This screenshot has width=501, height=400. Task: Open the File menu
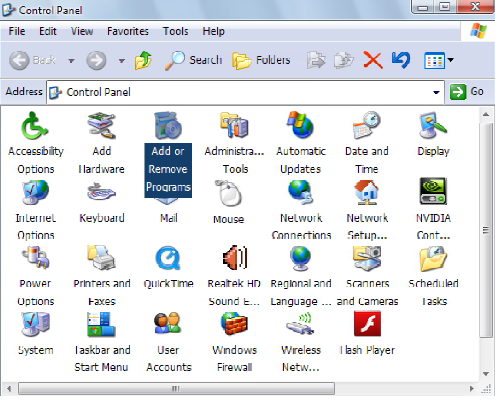tap(17, 31)
